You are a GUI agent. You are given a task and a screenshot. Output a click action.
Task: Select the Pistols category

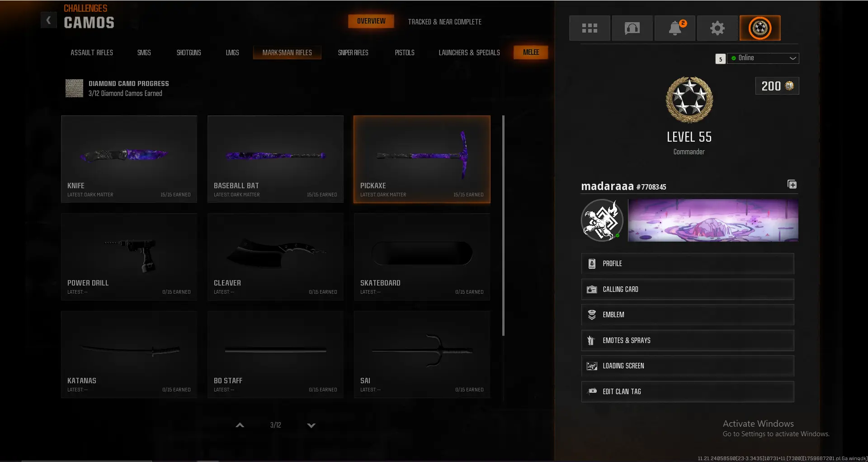pos(405,52)
